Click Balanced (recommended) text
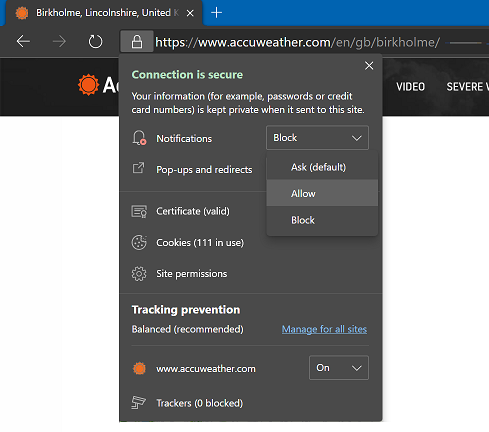 tap(188, 329)
